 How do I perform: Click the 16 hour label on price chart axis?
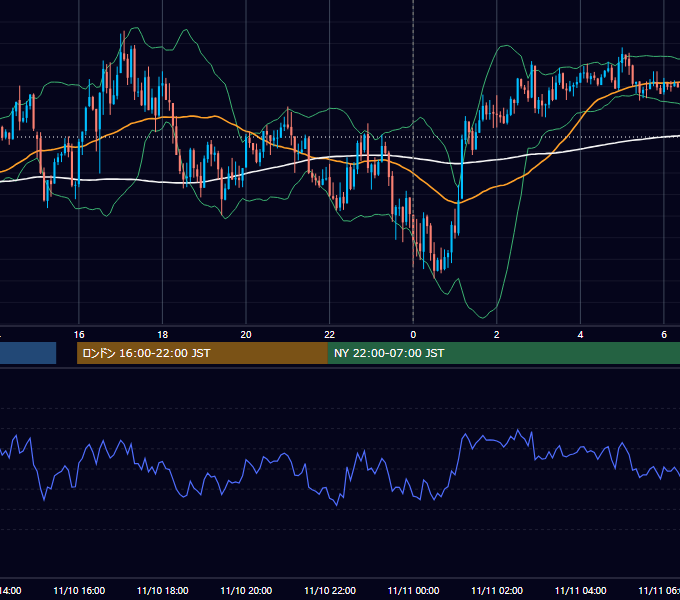(x=79, y=335)
